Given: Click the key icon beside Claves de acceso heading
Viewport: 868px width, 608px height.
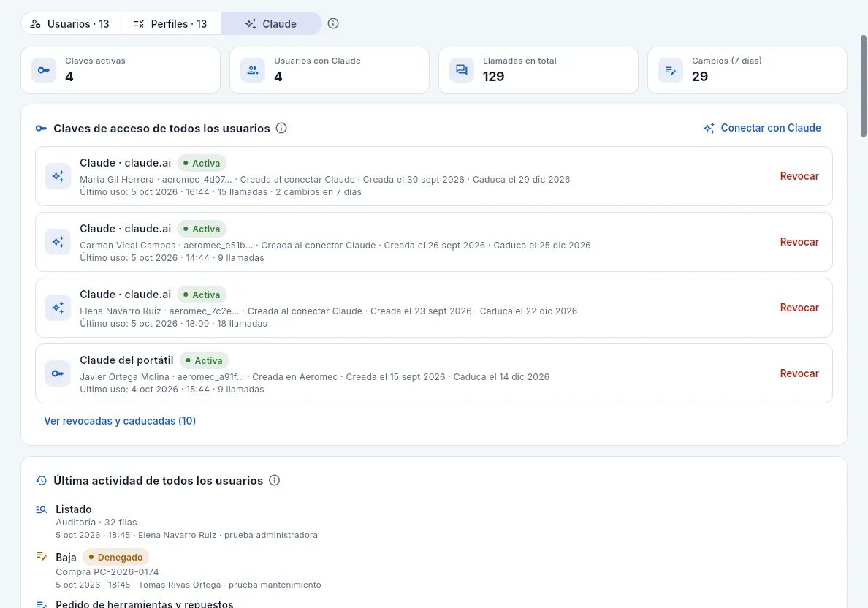Looking at the screenshot, I should point(41,129).
